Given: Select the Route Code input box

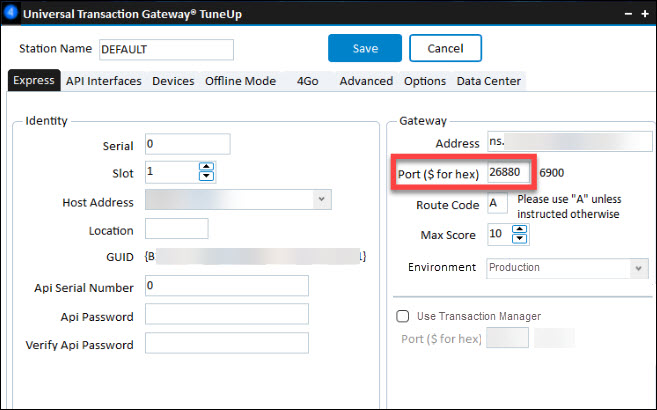Looking at the screenshot, I should point(497,204).
